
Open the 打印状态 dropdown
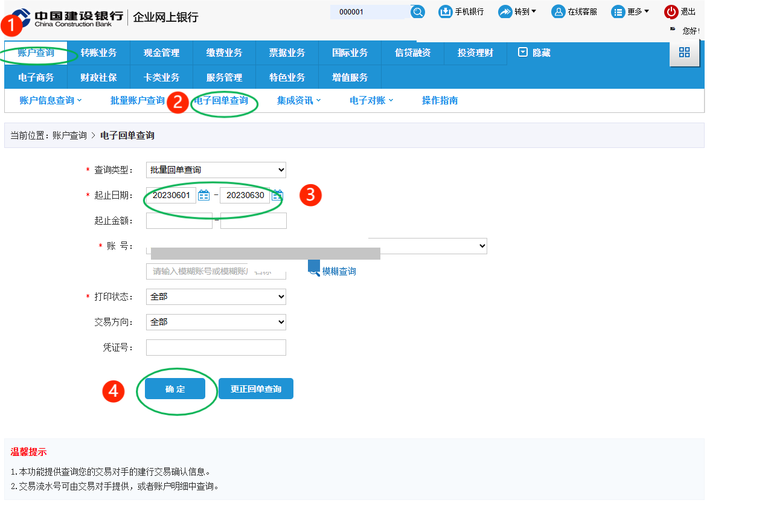(x=216, y=296)
